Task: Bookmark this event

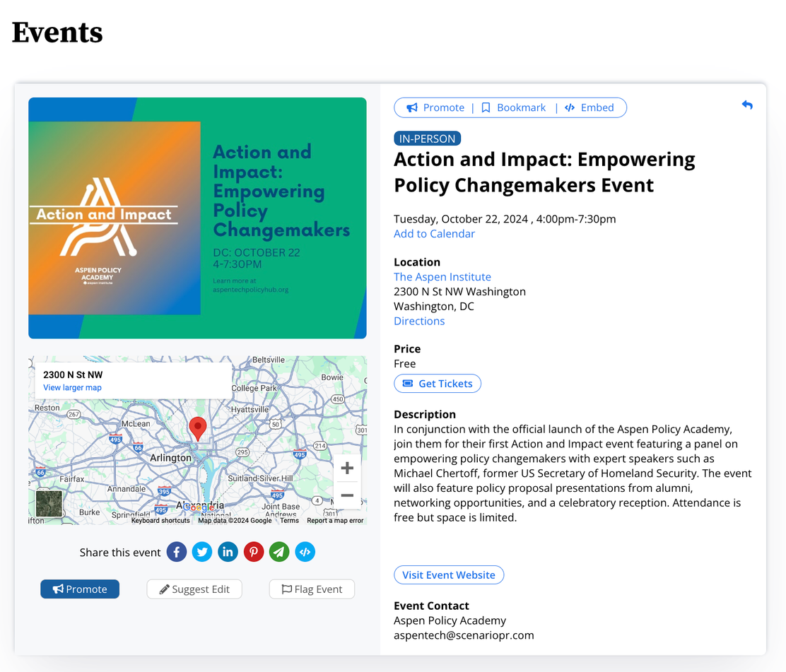Action: (513, 107)
